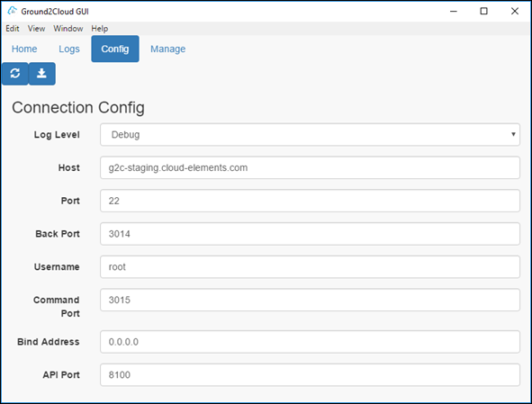This screenshot has width=532, height=404.
Task: Open the Debug log level combo box
Action: point(310,135)
